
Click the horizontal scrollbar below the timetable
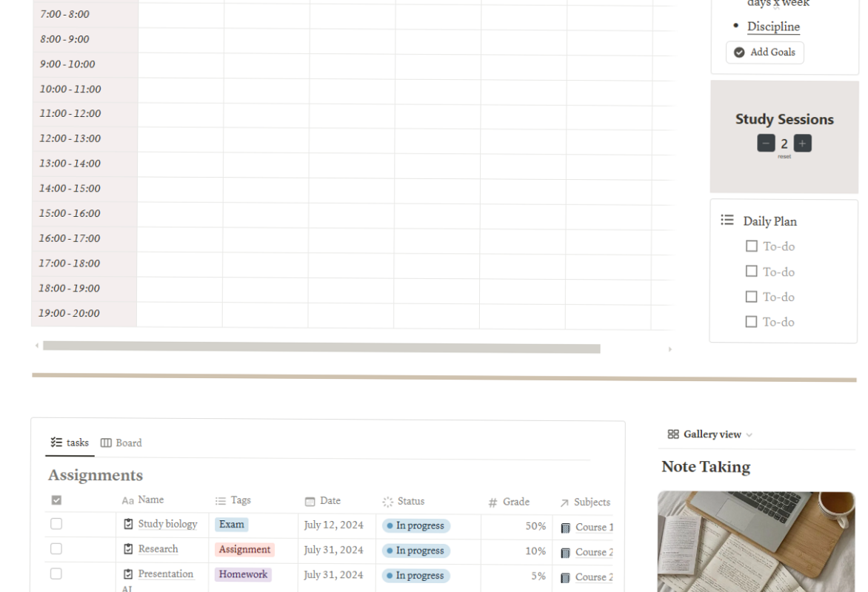[321, 346]
